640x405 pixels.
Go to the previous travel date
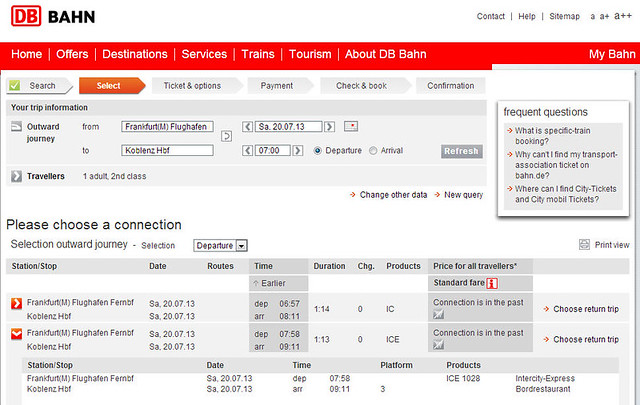tap(249, 127)
